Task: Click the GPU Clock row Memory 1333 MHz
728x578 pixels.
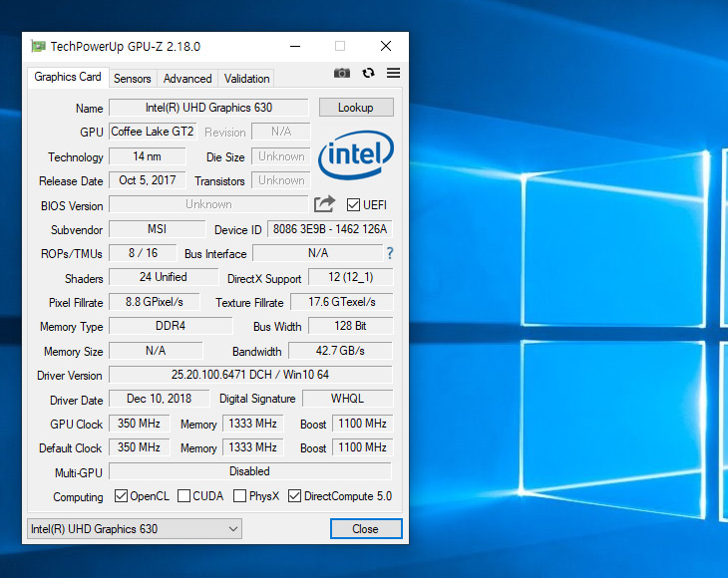Action: (x=253, y=424)
